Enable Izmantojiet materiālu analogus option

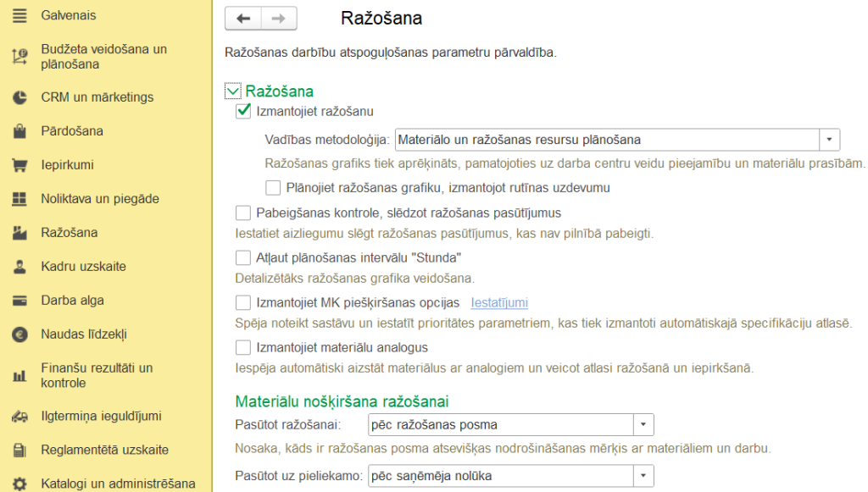tap(242, 347)
